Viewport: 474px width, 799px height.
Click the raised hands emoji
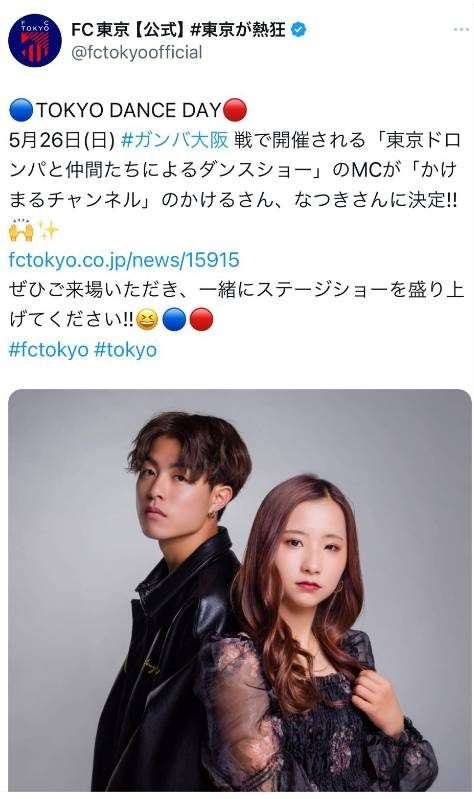[21, 230]
